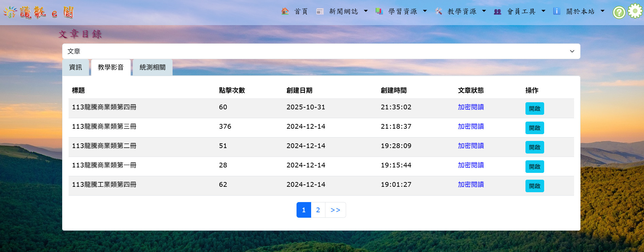The image size is (644, 252).
Task: Expand the 教學資源 dropdown arrow
Action: 484,11
